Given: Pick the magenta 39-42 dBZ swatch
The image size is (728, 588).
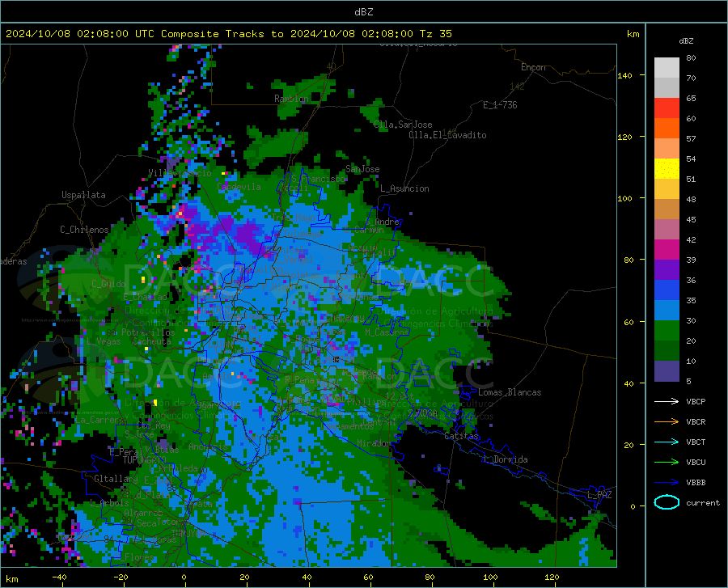Looking at the screenshot, I should [667, 250].
